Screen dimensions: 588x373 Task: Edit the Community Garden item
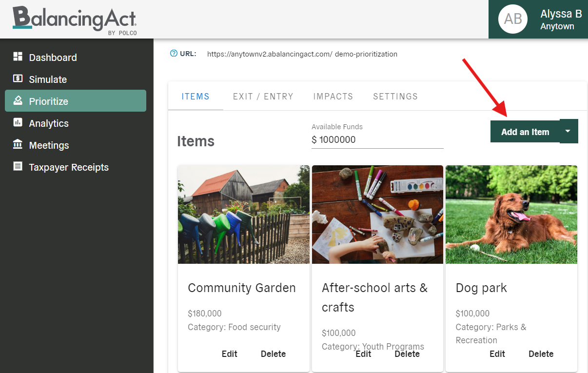pos(229,354)
